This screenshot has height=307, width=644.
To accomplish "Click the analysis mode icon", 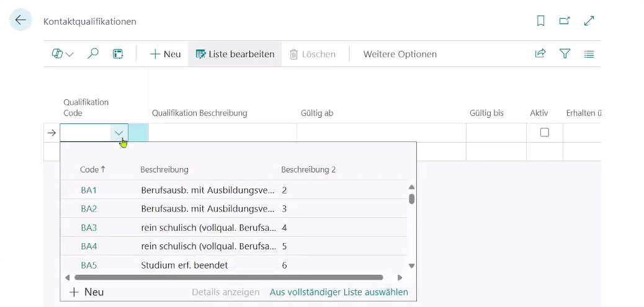I will (x=118, y=54).
